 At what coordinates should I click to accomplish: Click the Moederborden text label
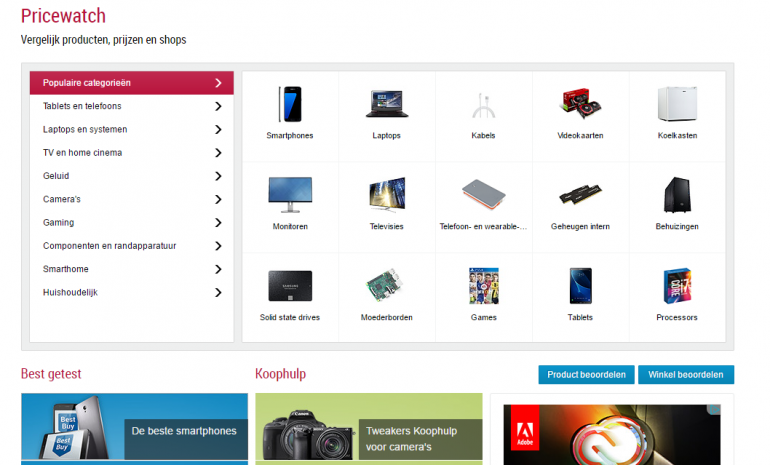[x=386, y=318]
